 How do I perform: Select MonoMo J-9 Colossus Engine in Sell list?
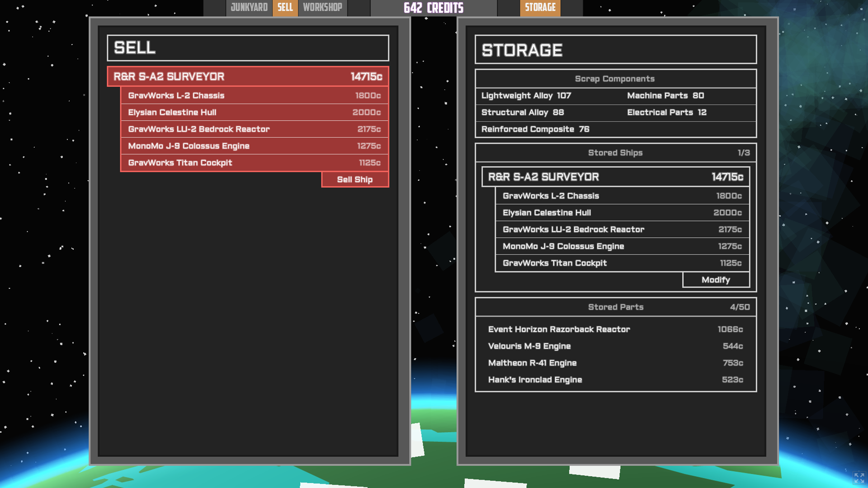[x=254, y=146]
